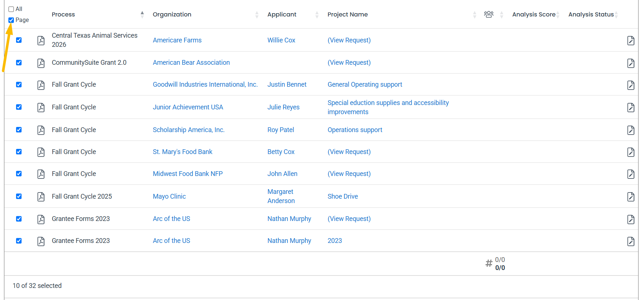Uncheck the Goodwill Industries row checkbox
Image resolution: width=644 pixels, height=300 pixels.
[x=19, y=85]
